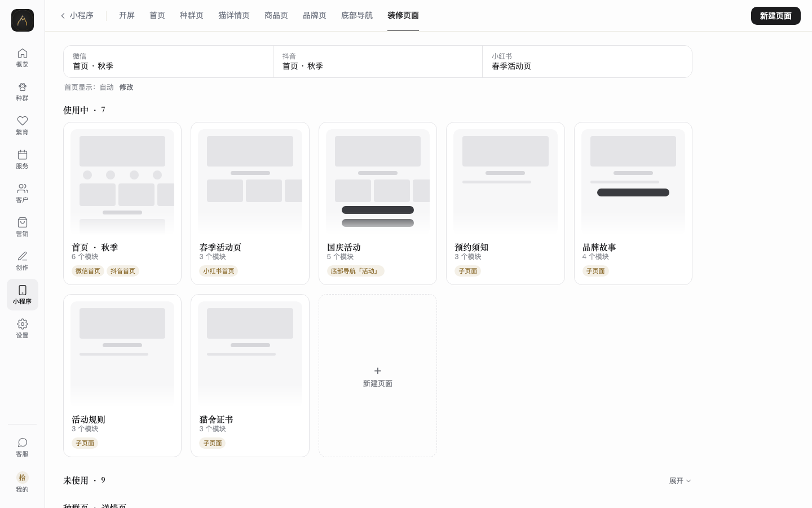Select the 抖音 homepage setting cell
The width and height of the screenshot is (812, 508).
click(x=378, y=62)
